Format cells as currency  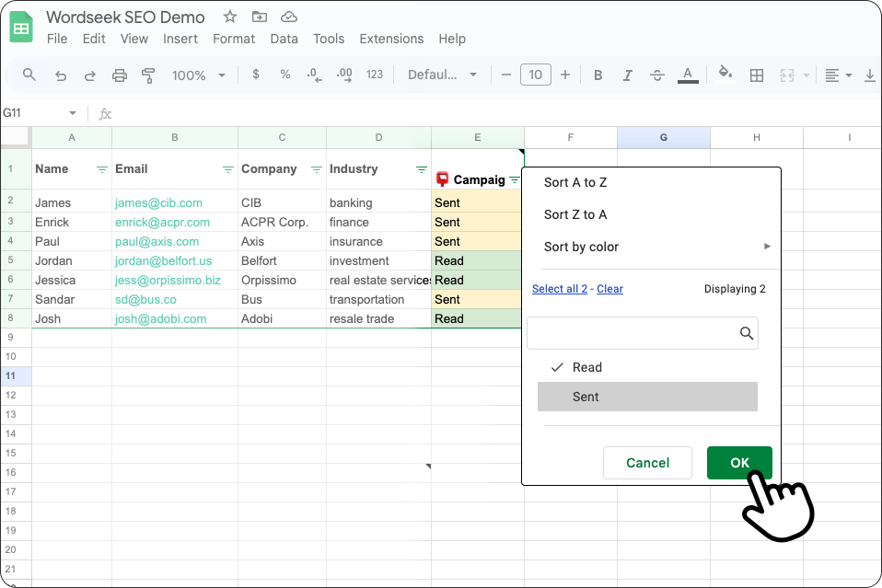coord(256,75)
